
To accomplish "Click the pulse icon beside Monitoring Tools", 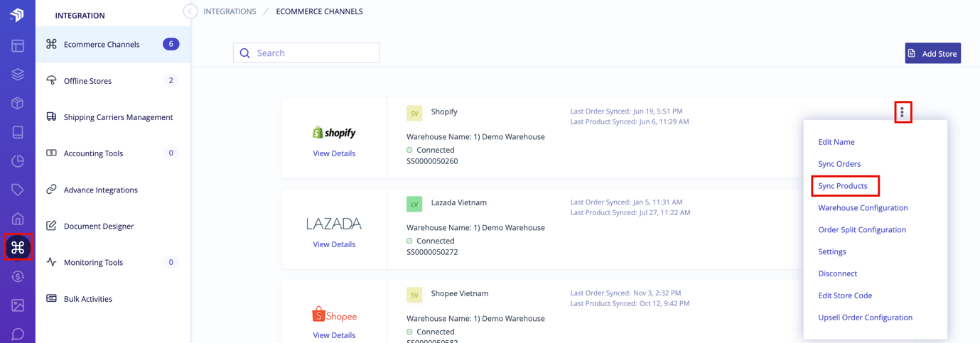I will [51, 262].
